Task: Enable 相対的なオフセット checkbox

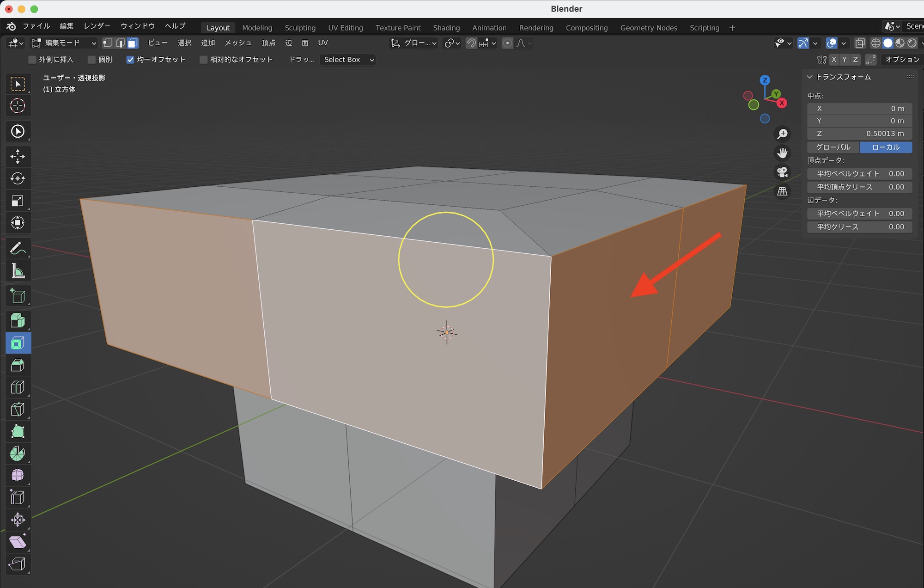Action: coord(203,60)
